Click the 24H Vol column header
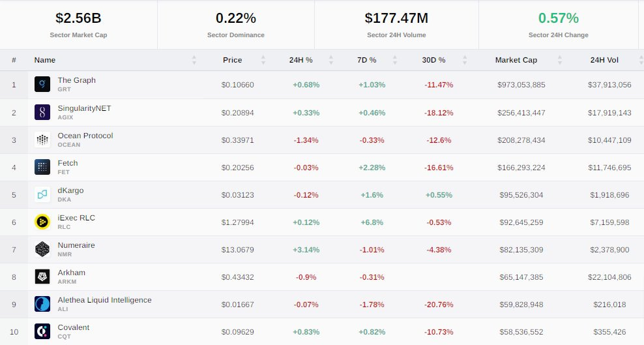The height and width of the screenshot is (345, 644). [604, 60]
